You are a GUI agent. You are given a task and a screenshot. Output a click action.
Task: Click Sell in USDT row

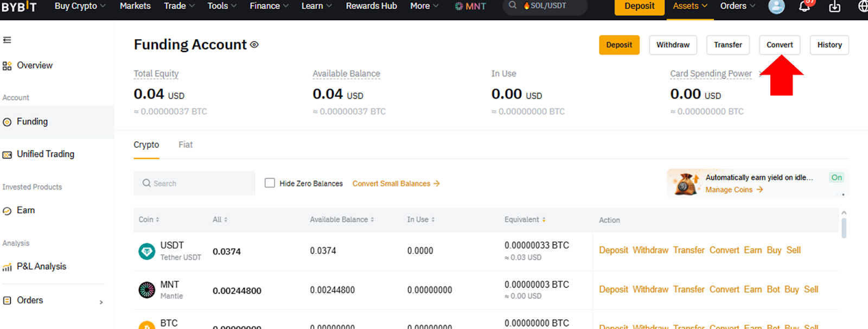coord(793,250)
